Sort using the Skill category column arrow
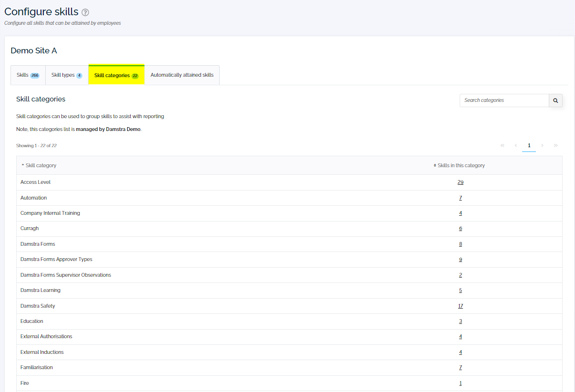 (x=23, y=165)
